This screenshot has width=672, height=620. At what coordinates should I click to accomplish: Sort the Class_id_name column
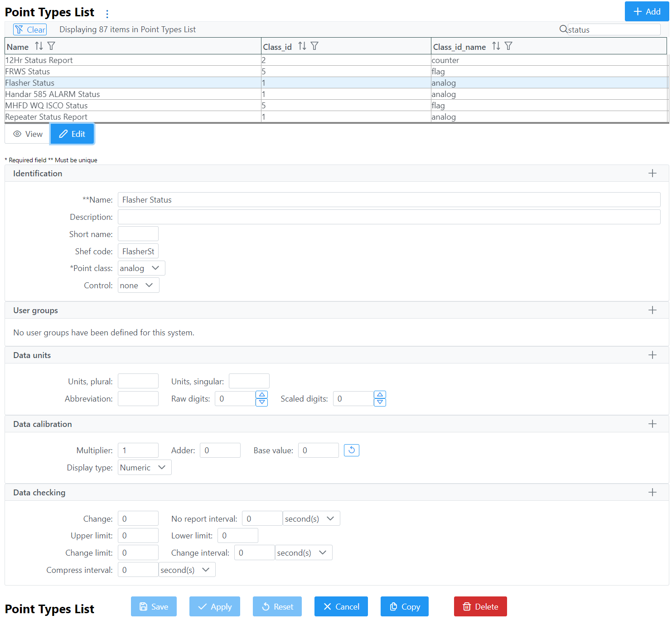(x=496, y=46)
